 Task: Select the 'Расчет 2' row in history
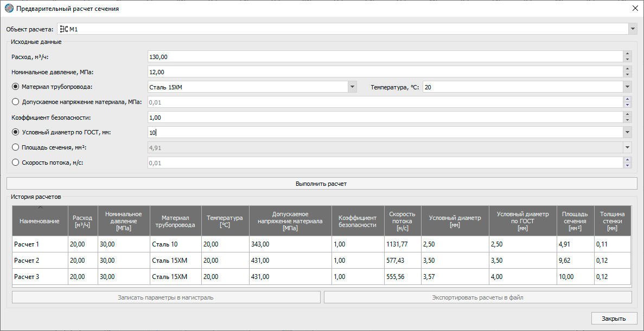[x=40, y=261]
